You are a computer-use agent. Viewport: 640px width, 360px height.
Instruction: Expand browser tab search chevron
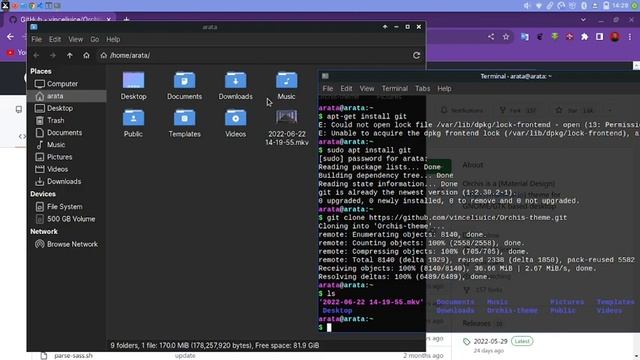(583, 20)
